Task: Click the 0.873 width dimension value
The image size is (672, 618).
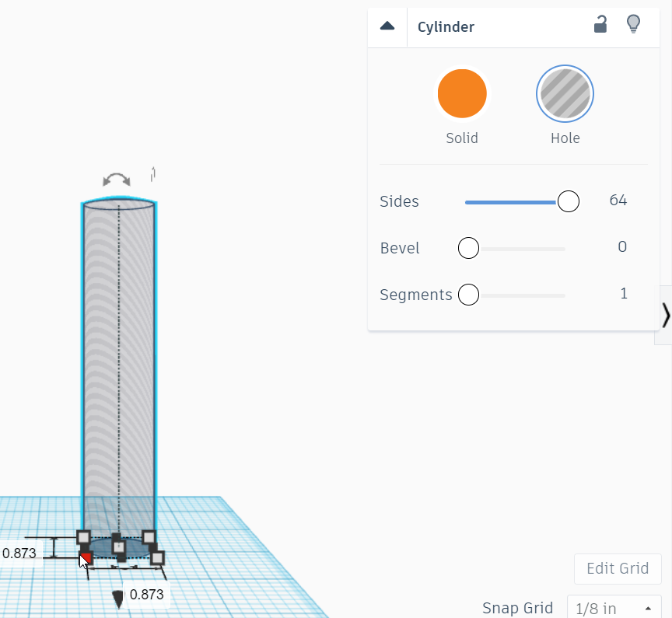Action: pyautogui.click(x=19, y=553)
